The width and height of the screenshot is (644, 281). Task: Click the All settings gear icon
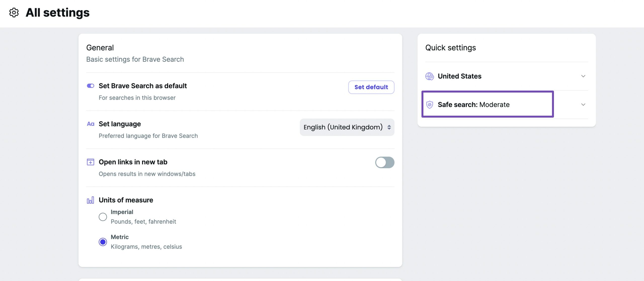(14, 12)
